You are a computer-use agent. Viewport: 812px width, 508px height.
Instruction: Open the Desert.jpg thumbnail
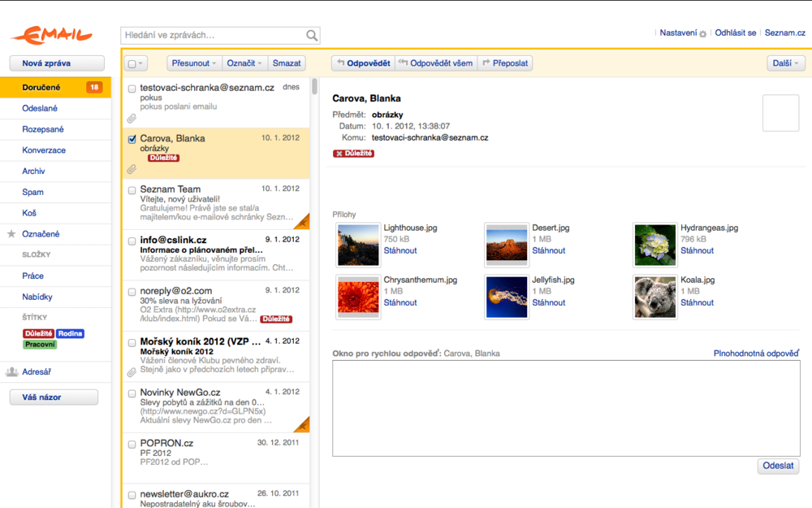(x=507, y=245)
